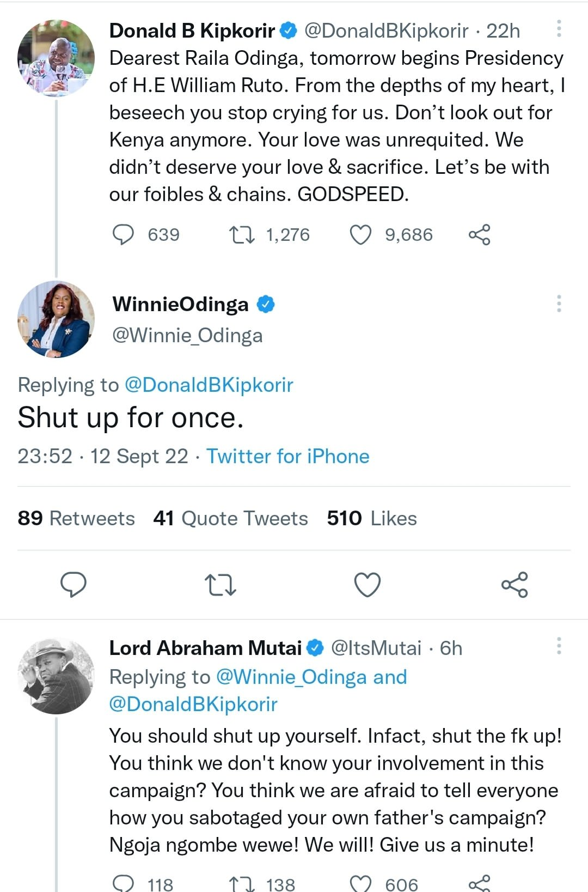Viewport: 588px width, 892px height.
Task: Open more options on Abraham Mutai's reply
Action: [559, 646]
